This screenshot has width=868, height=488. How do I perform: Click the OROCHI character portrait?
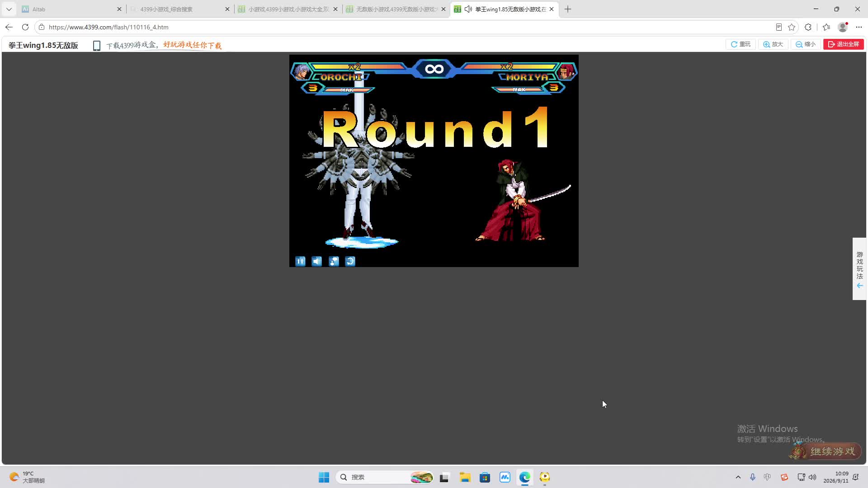(301, 72)
